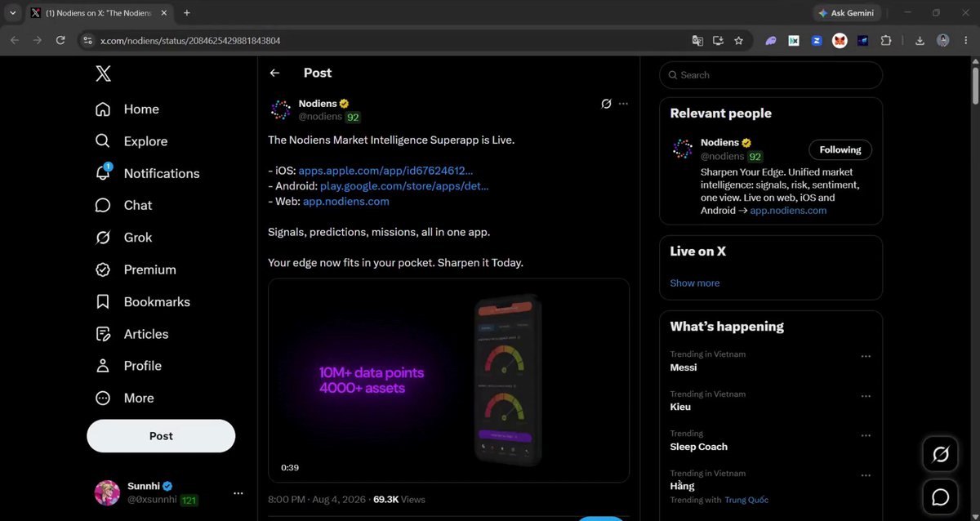Click install app icon in address bar

718,40
